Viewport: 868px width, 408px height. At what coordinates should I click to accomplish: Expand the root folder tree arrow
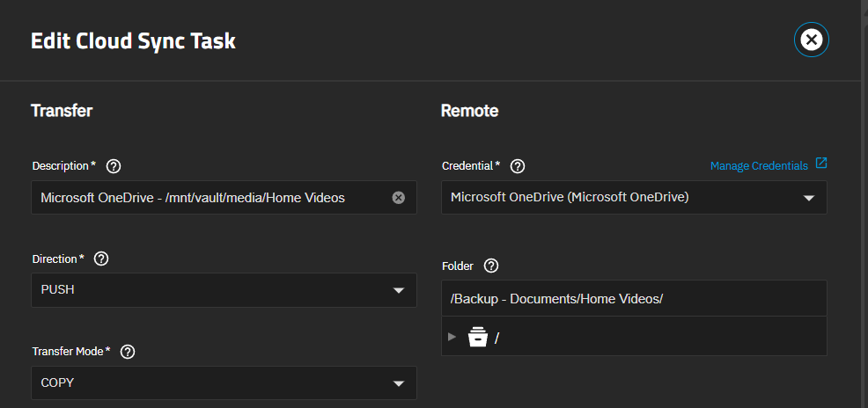[452, 336]
